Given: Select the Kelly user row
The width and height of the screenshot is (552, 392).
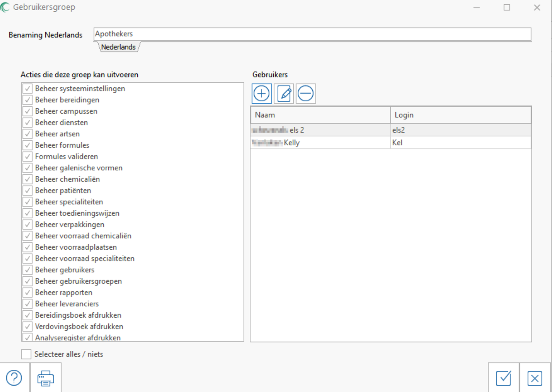Looking at the screenshot, I should pyautogui.click(x=391, y=143).
